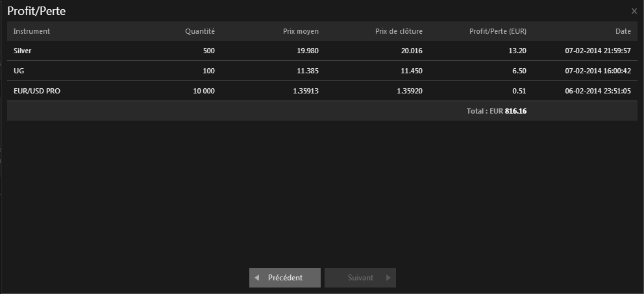
Task: Close the Profit/Perte dialog
Action: pyautogui.click(x=634, y=11)
